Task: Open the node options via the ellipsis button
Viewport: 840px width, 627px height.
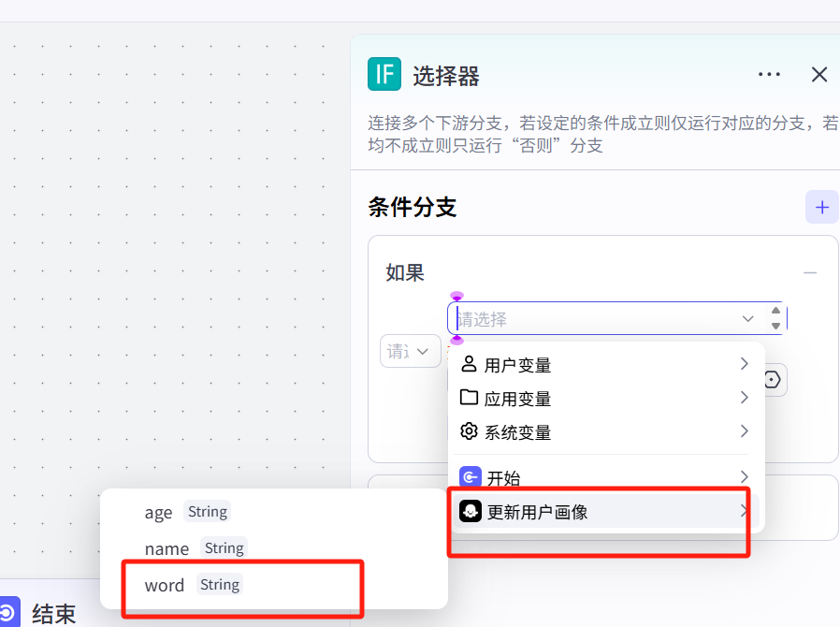Action: point(769,74)
